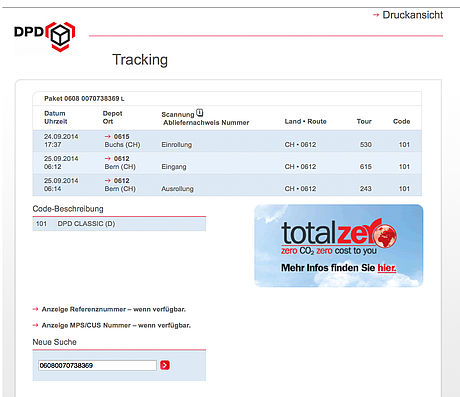Click the 'Code-Beschreibung' heading
The height and width of the screenshot is (397, 460).
coord(68,209)
